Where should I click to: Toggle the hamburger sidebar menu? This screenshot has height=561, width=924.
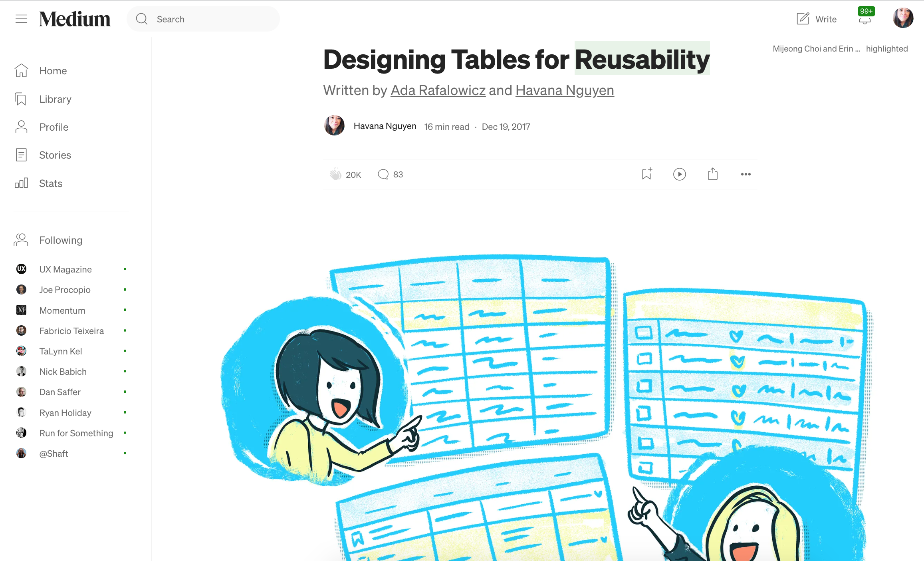coord(21,19)
